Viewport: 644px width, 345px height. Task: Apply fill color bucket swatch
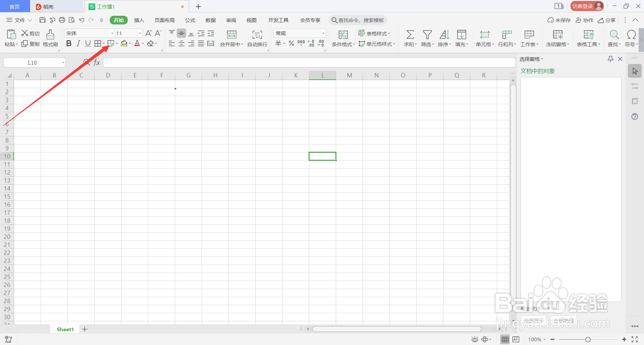124,43
